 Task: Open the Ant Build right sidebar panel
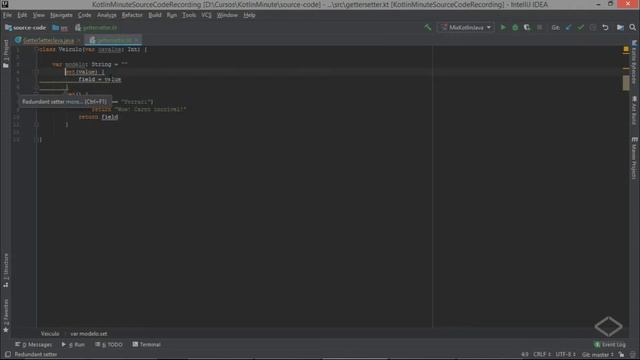[634, 110]
